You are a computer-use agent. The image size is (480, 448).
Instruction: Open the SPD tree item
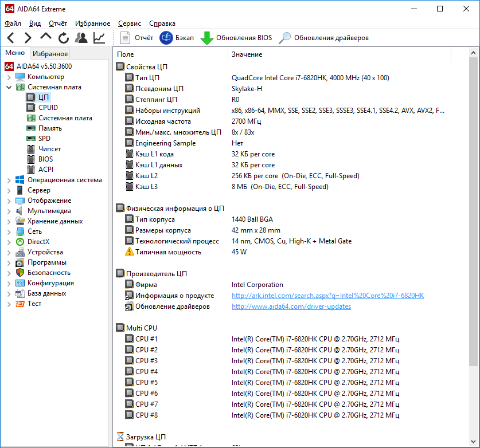(38, 139)
